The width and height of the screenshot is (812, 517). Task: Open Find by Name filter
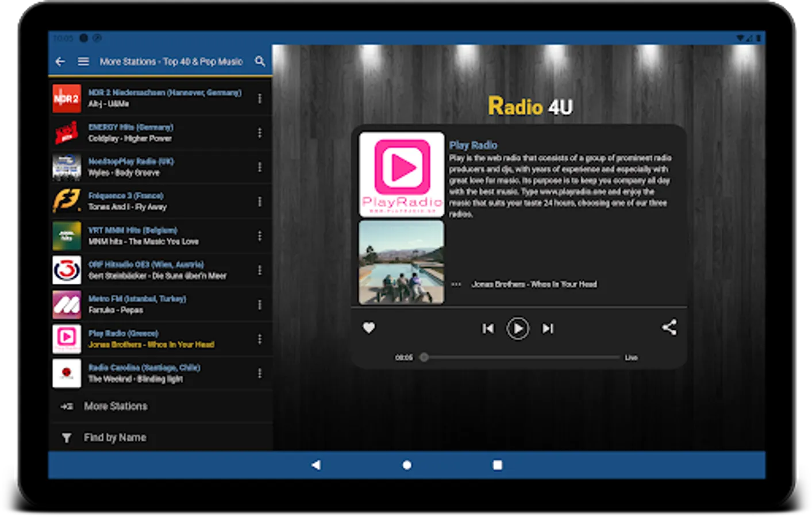[x=161, y=438]
